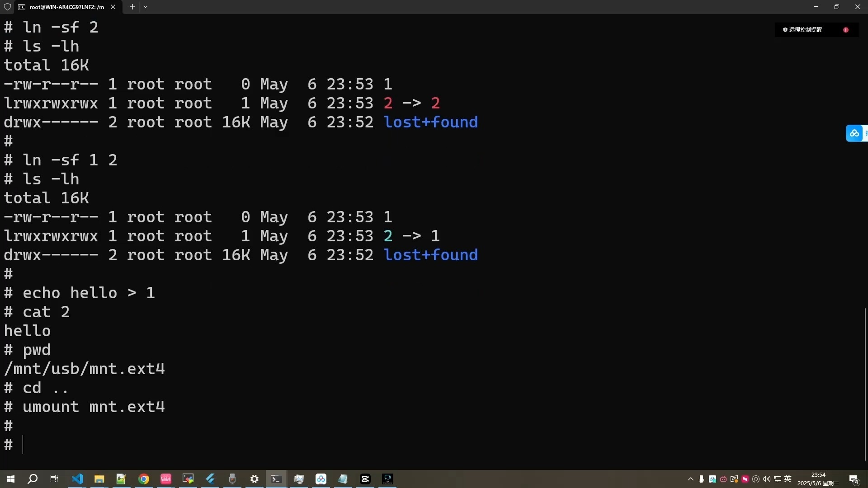Open taskbar search magnifier
The width and height of the screenshot is (868, 488).
pos(33,479)
